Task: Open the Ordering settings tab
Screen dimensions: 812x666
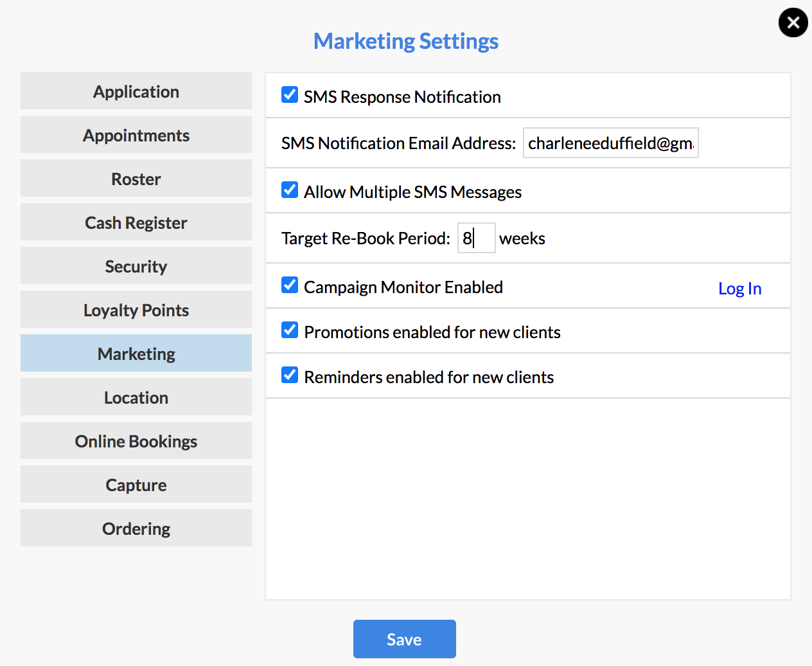Action: pyautogui.click(x=136, y=528)
